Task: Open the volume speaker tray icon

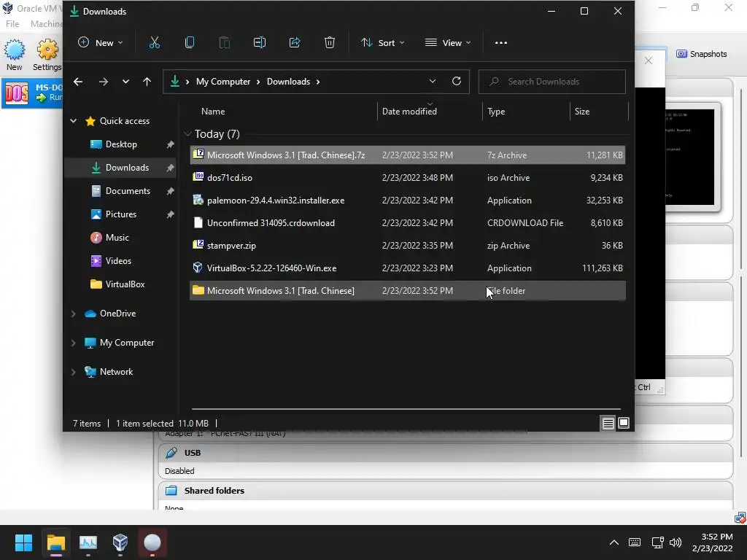Action: tap(676, 542)
